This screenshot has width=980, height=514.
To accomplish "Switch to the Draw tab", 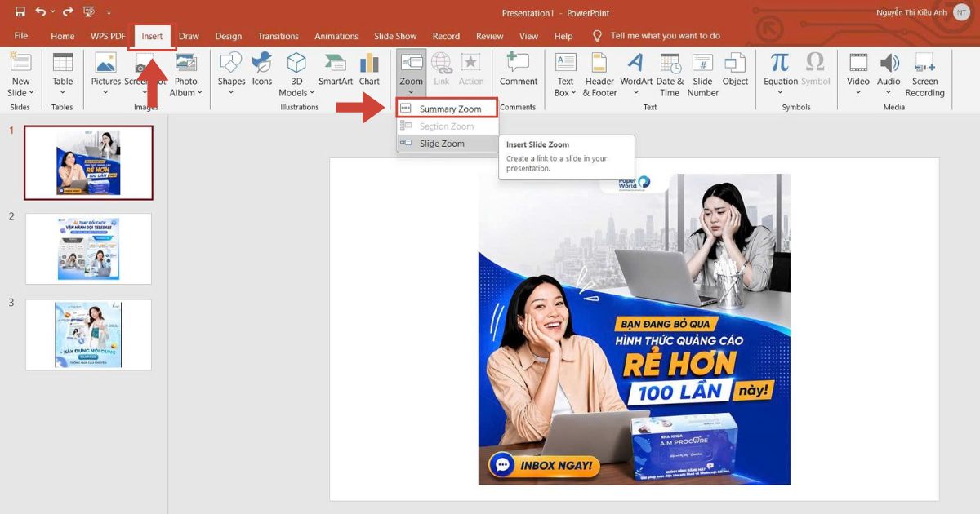I will (189, 36).
